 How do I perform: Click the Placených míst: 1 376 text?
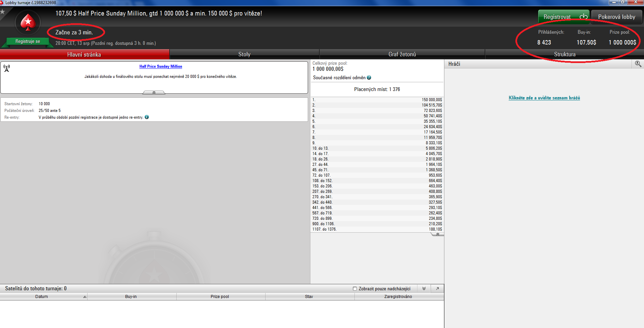point(377,89)
